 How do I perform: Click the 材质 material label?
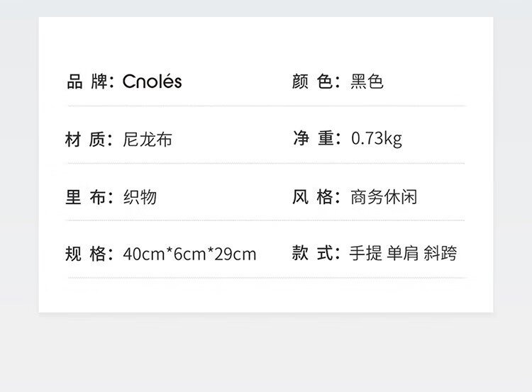86,140
